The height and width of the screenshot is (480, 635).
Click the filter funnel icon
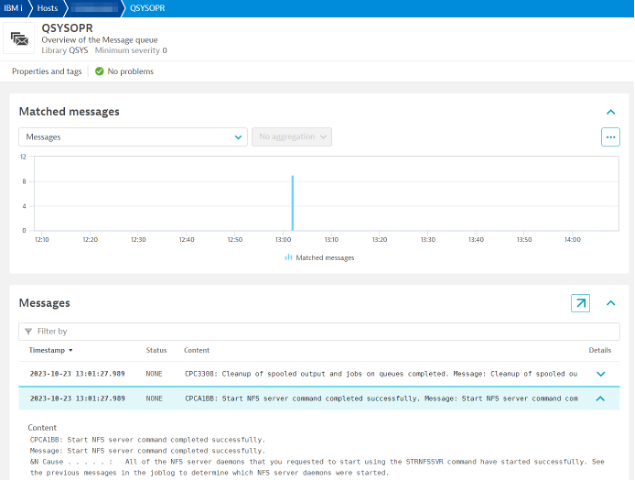(28, 331)
